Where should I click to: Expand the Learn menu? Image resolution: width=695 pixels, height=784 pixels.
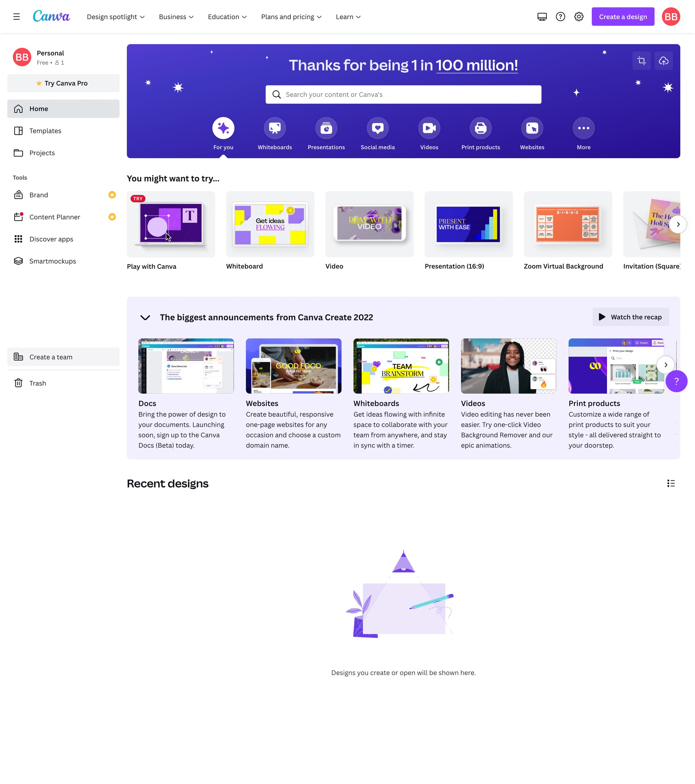click(348, 17)
